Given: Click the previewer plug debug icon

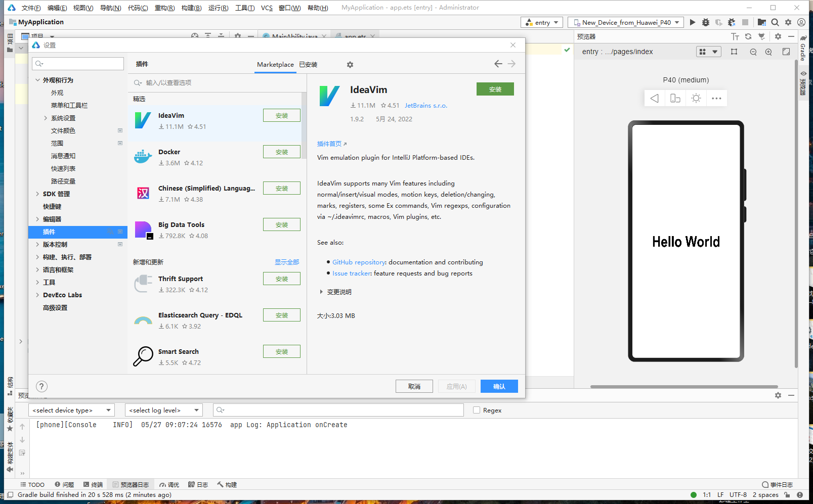Looking at the screenshot, I should (761, 36).
